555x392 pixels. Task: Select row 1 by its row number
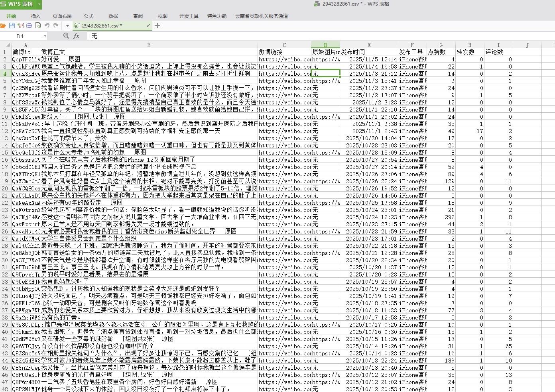[x=6, y=52]
